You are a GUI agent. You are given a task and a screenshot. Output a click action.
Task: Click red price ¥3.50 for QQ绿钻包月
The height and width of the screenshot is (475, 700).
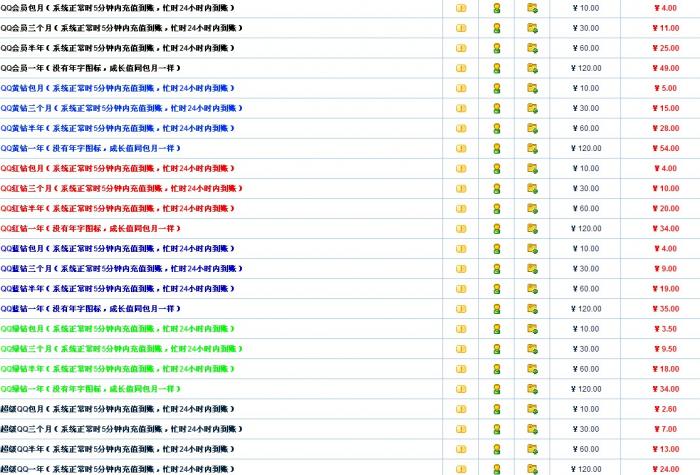pos(666,329)
